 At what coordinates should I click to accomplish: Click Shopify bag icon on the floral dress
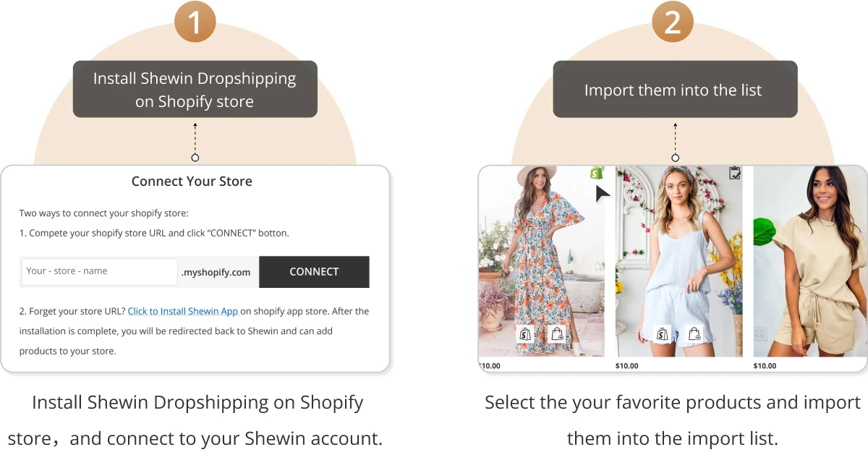coord(525,333)
